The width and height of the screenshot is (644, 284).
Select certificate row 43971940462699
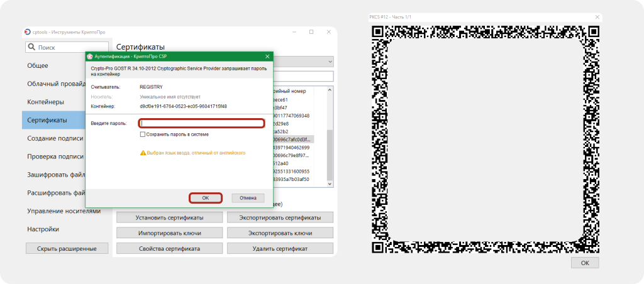(x=293, y=147)
